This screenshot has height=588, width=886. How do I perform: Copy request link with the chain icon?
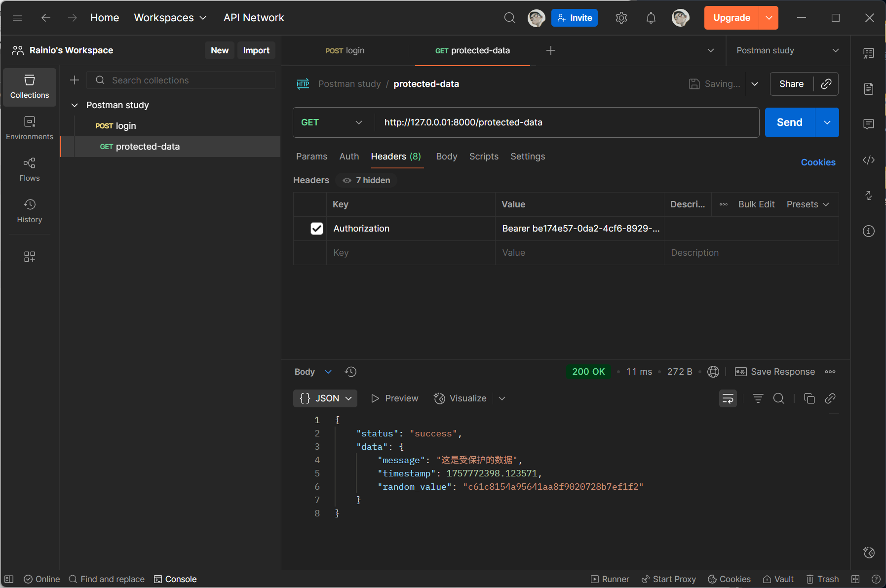tap(826, 84)
